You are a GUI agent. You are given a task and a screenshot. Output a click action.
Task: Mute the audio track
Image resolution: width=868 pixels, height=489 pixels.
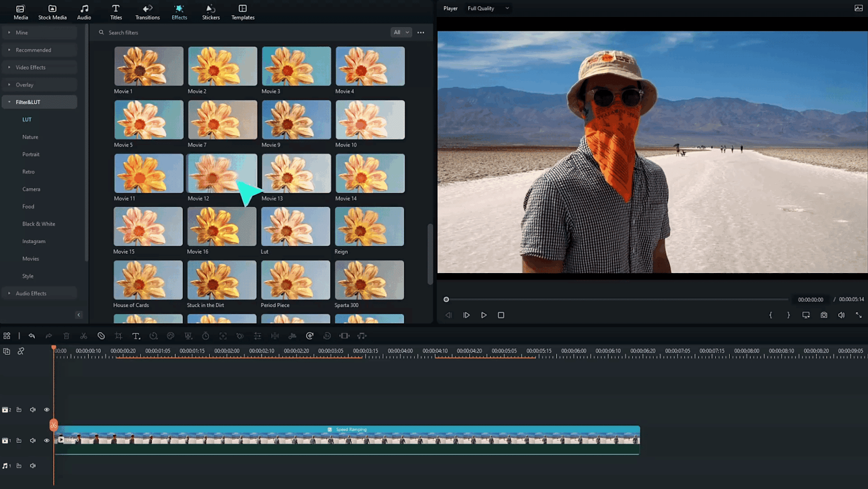[x=33, y=465]
